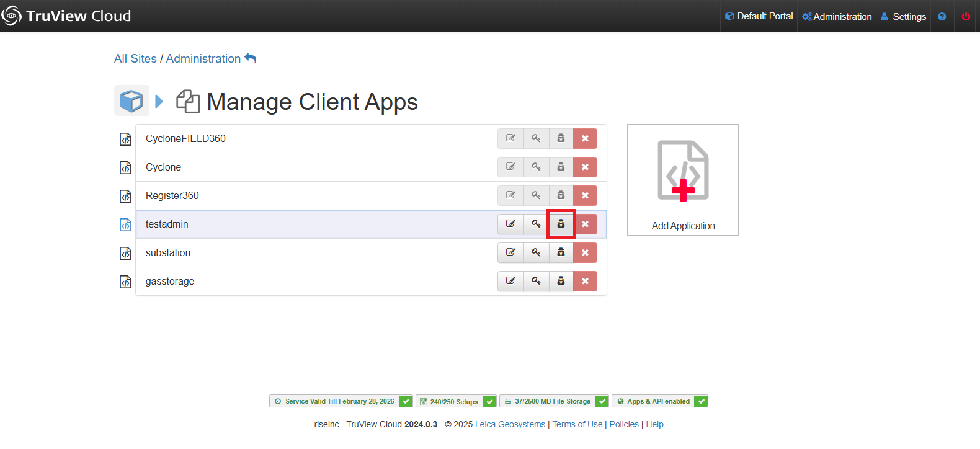Image resolution: width=980 pixels, height=449 pixels.
Task: Select the testadmin row name
Action: [167, 224]
